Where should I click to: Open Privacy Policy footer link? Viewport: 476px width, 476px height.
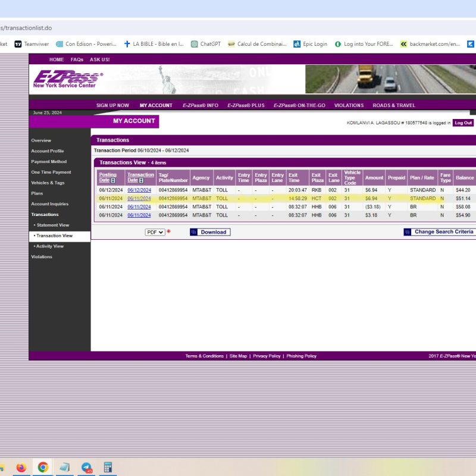tap(267, 356)
